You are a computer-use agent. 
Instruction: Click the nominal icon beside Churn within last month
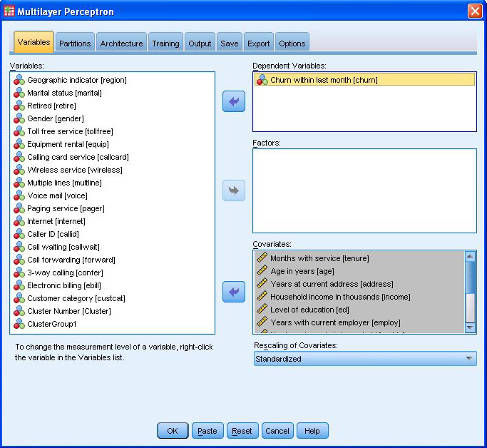click(262, 81)
